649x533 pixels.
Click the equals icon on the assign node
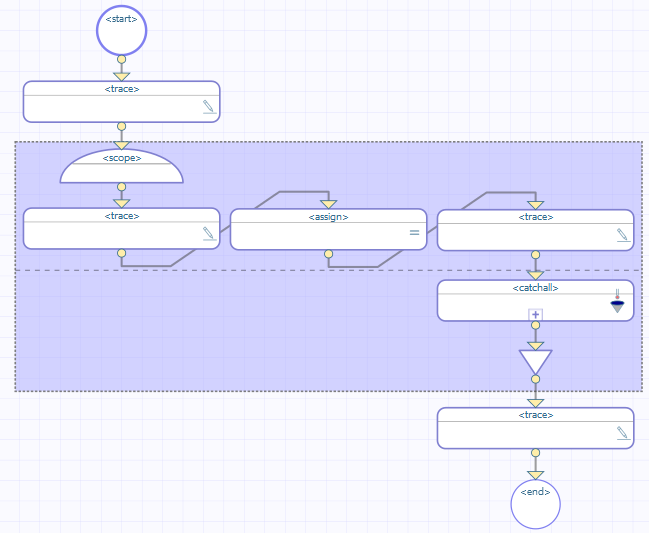click(x=414, y=233)
